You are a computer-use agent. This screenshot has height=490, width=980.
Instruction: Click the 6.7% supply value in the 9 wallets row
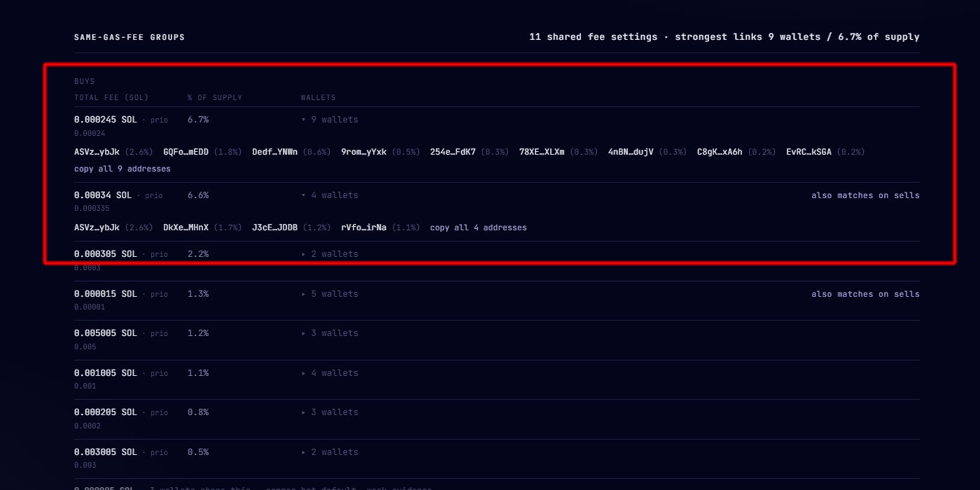[198, 120]
